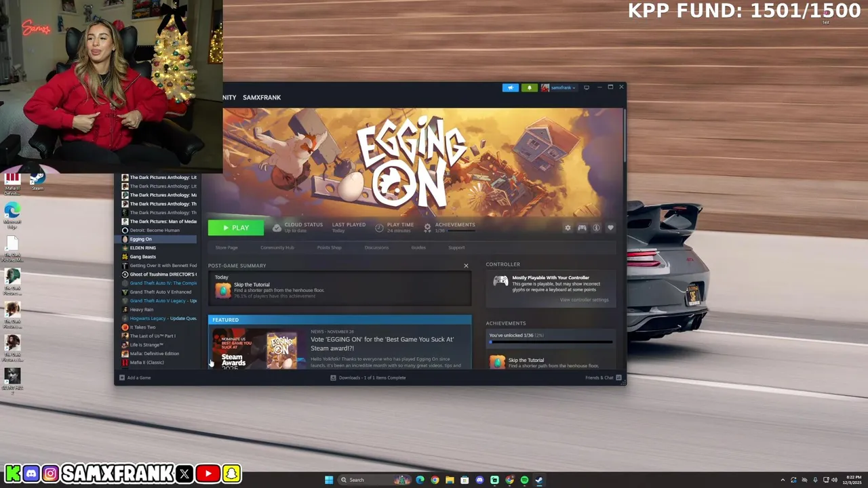Image resolution: width=868 pixels, height=488 pixels.
Task: Click the Steam page vertical scrollbar
Action: 623,136
